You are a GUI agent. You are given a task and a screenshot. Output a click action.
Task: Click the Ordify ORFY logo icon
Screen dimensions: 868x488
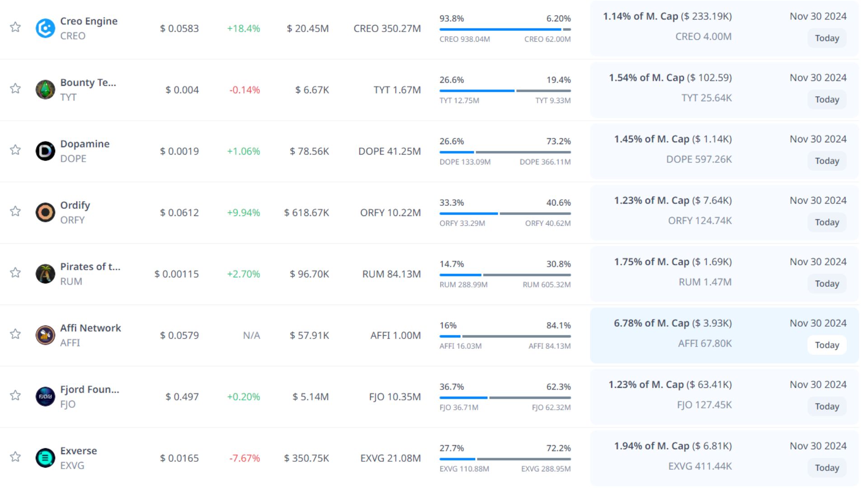45,212
